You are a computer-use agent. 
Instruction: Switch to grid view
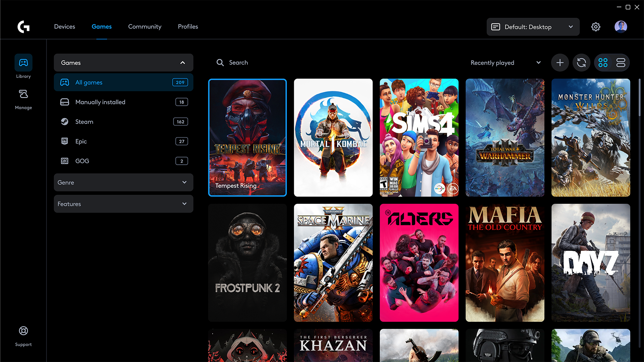pos(603,62)
